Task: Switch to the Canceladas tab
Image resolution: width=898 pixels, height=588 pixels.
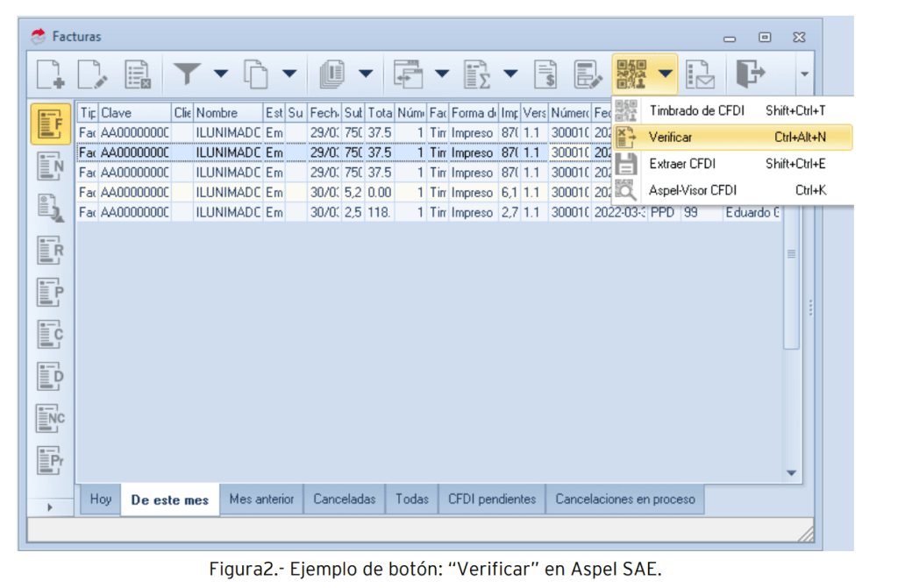Action: point(345,499)
